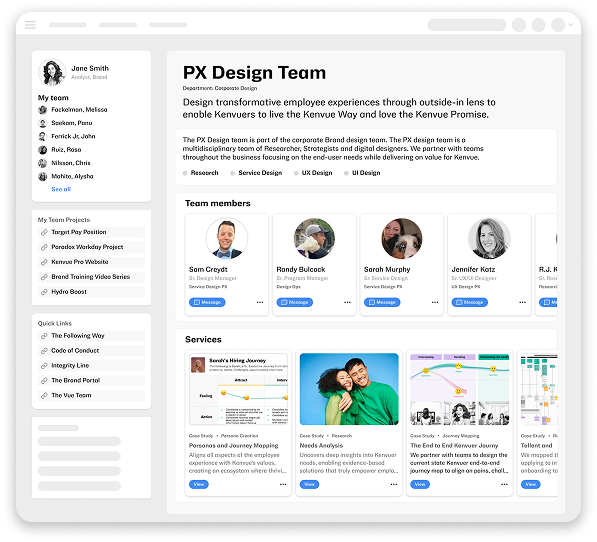Image resolution: width=597 pixels, height=542 pixels.
Task: Click Needs Analysis title text
Action: click(x=321, y=445)
